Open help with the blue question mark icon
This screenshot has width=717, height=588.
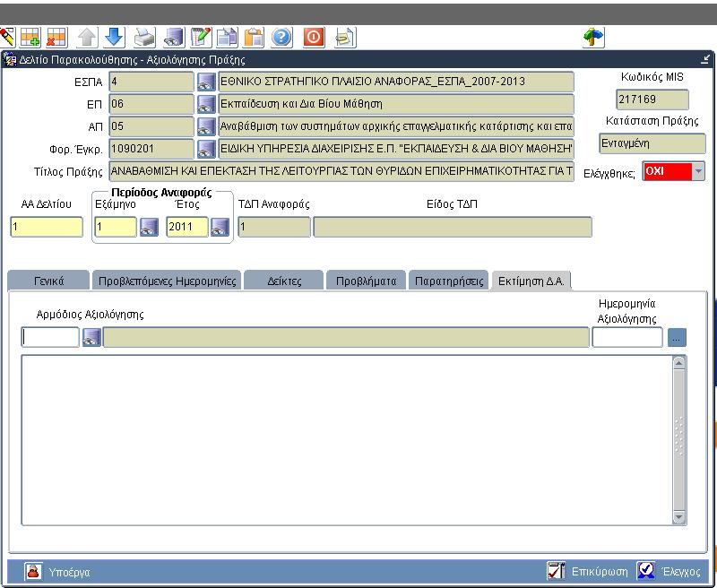coord(281,37)
